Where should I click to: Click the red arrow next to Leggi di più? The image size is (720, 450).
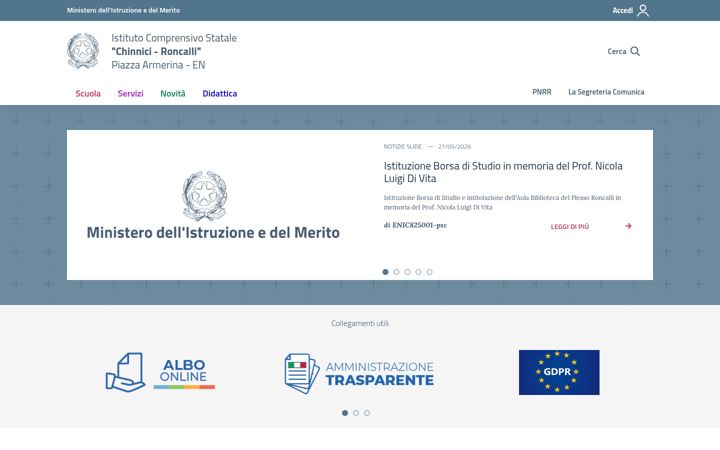(x=628, y=226)
